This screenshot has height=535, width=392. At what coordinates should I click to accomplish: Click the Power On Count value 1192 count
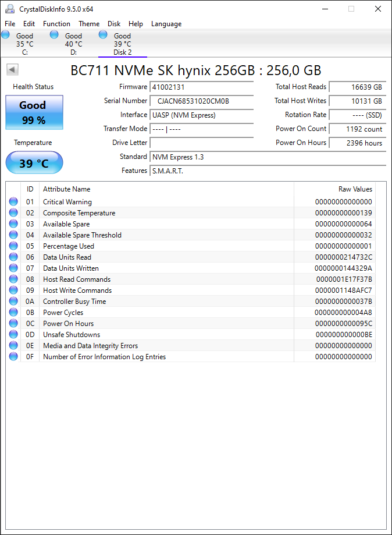pyautogui.click(x=358, y=129)
